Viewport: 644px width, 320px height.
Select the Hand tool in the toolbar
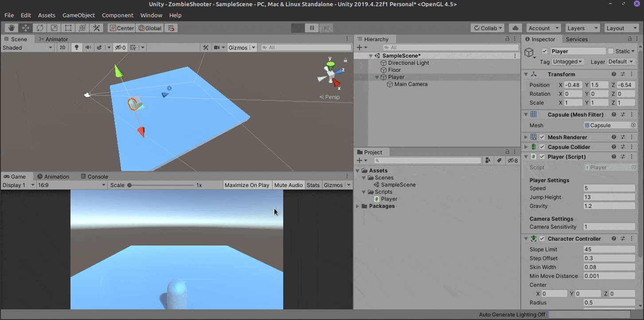(x=11, y=28)
